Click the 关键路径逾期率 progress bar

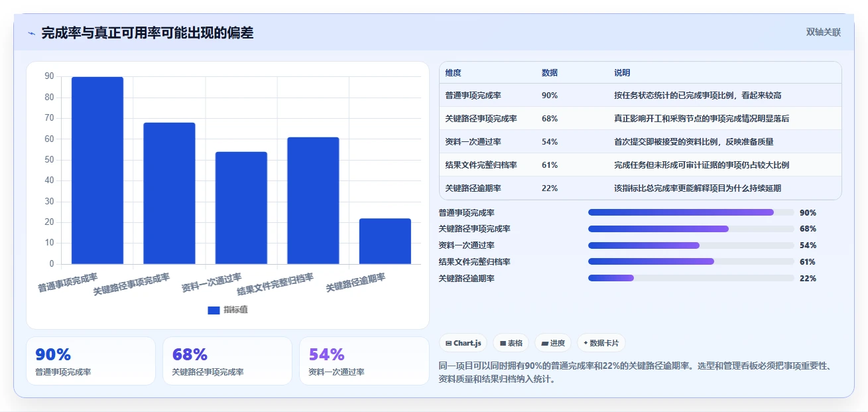click(691, 278)
